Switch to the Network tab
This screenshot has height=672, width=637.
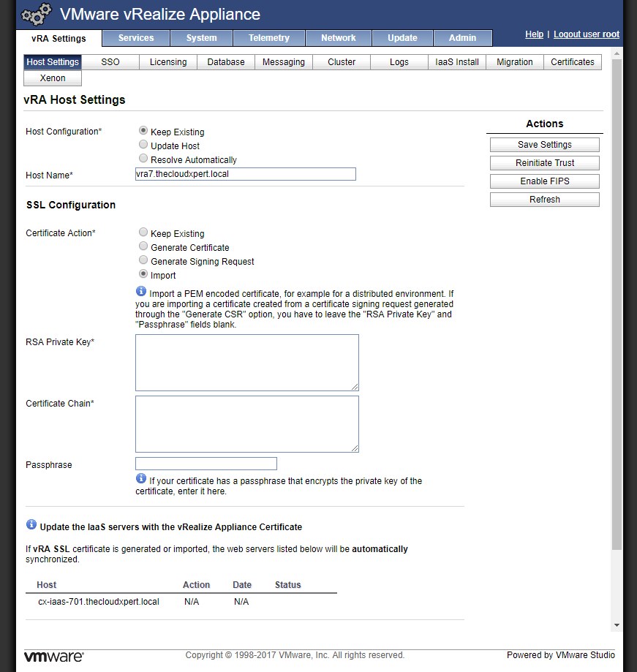click(339, 38)
